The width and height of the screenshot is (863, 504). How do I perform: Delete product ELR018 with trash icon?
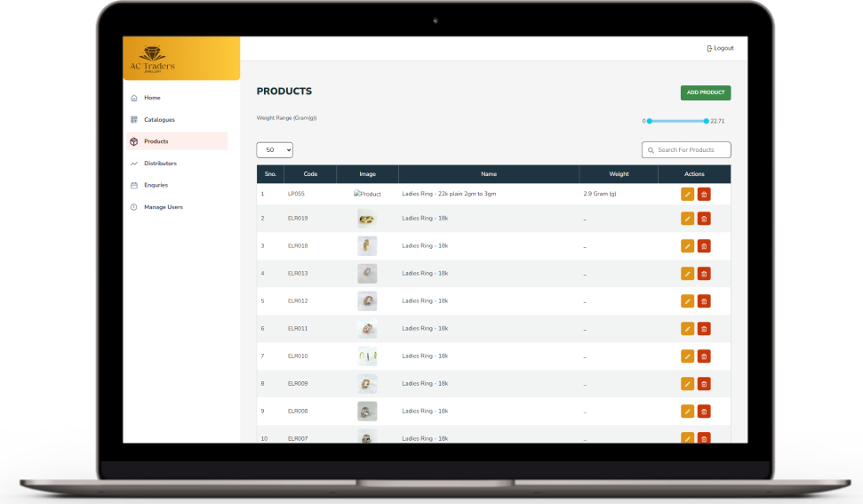click(704, 246)
